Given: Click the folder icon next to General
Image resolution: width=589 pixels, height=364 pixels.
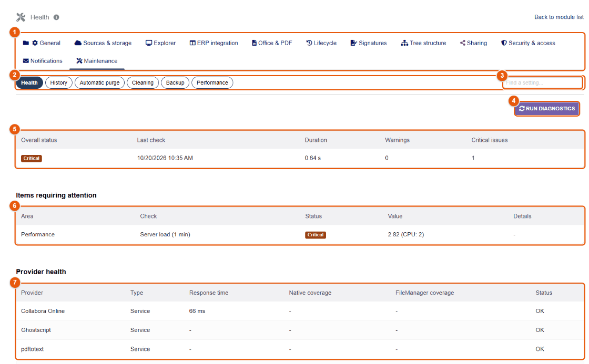Looking at the screenshot, I should click(26, 43).
